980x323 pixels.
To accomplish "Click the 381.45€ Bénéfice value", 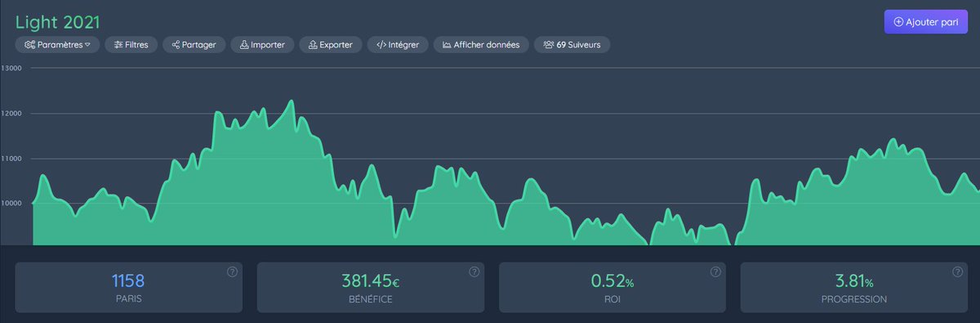I will tap(370, 281).
